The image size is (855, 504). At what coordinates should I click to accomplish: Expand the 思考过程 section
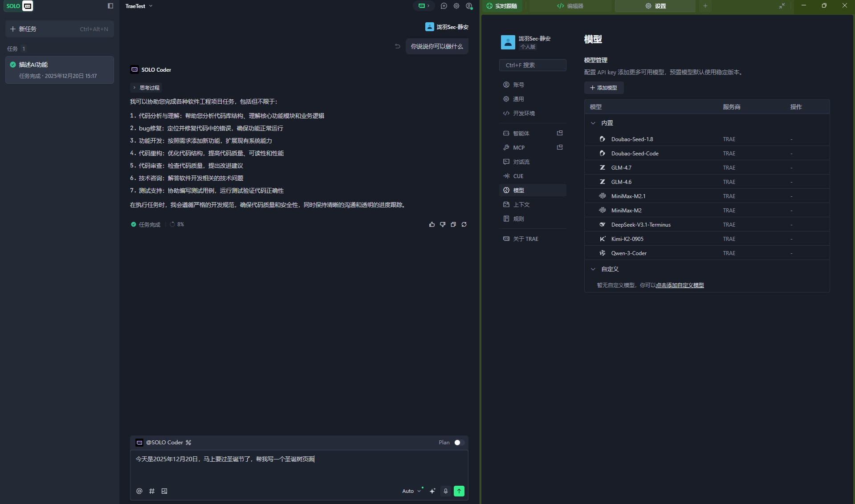click(146, 88)
